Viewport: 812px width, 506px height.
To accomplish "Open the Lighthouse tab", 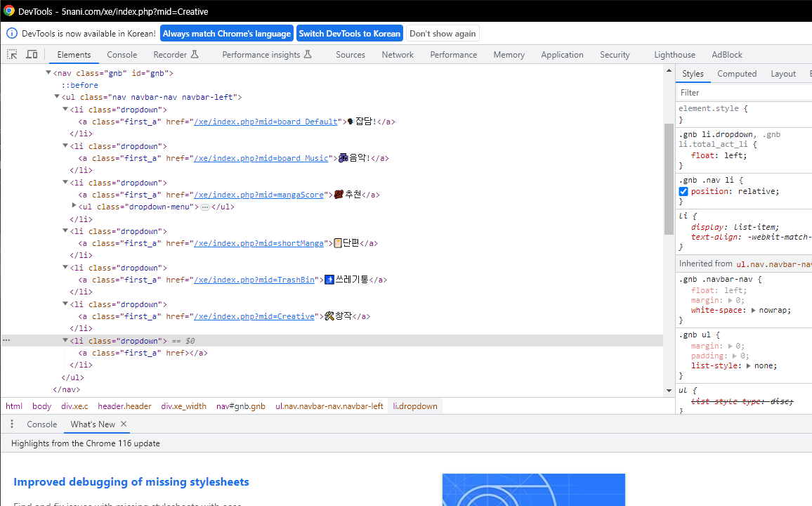I will (x=675, y=54).
